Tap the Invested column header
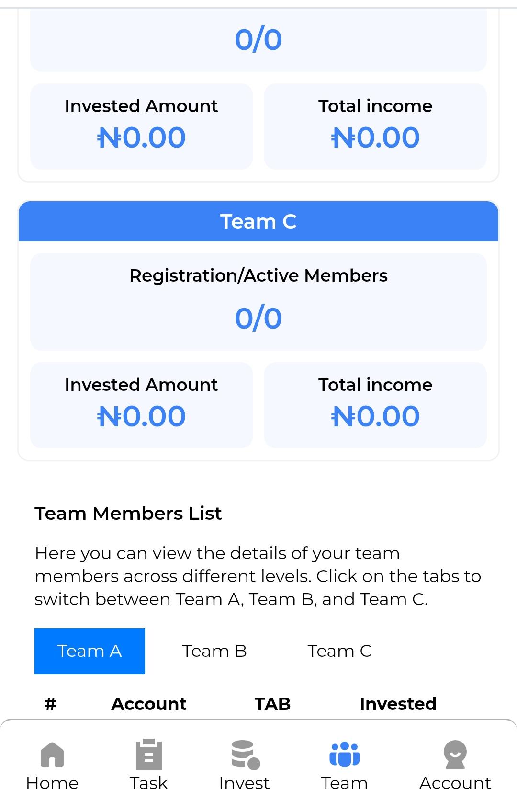This screenshot has width=517, height=812. [398, 704]
